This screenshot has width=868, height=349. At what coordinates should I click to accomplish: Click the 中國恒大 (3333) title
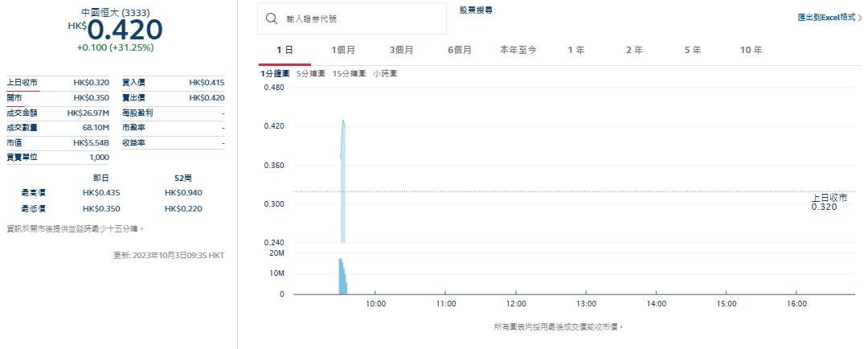tap(115, 11)
